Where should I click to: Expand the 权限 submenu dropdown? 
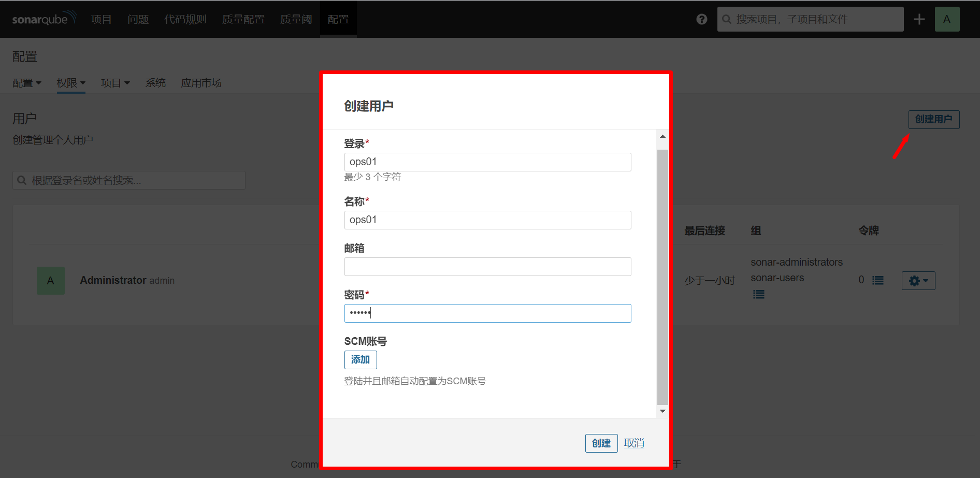coord(71,83)
